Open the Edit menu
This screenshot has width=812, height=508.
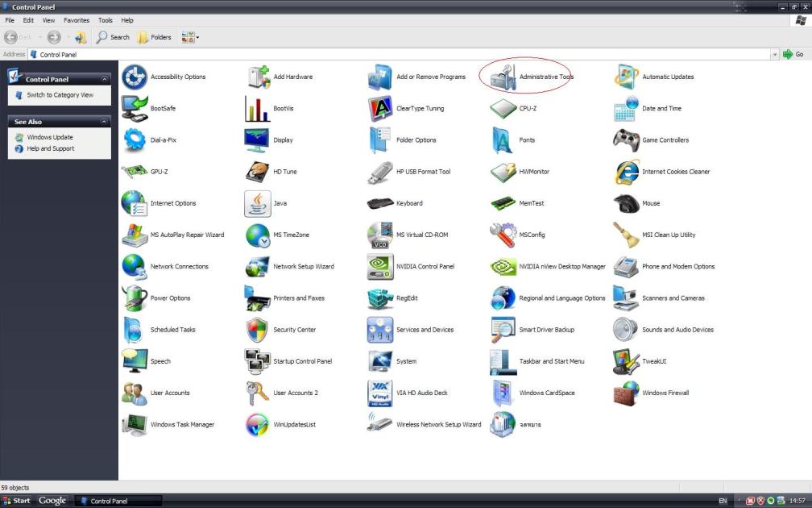pos(28,20)
